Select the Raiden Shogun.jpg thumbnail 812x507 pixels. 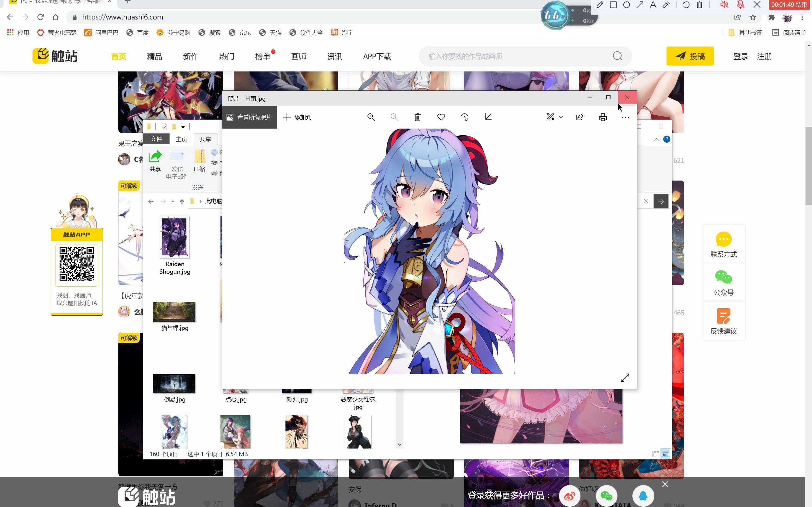(174, 237)
